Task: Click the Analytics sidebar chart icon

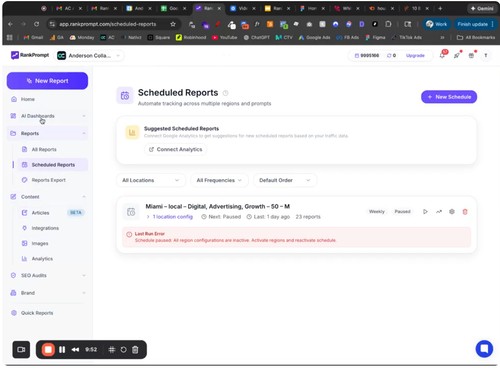Action: [x=24, y=259]
